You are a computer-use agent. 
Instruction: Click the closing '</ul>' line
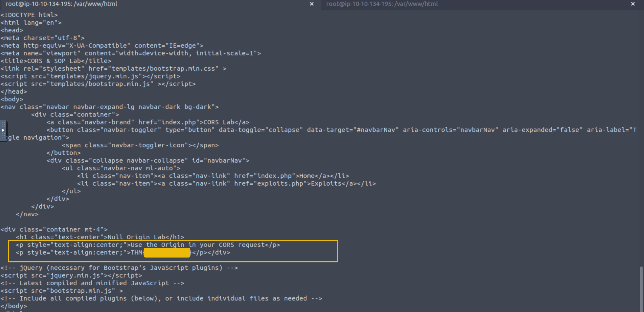tap(71, 191)
